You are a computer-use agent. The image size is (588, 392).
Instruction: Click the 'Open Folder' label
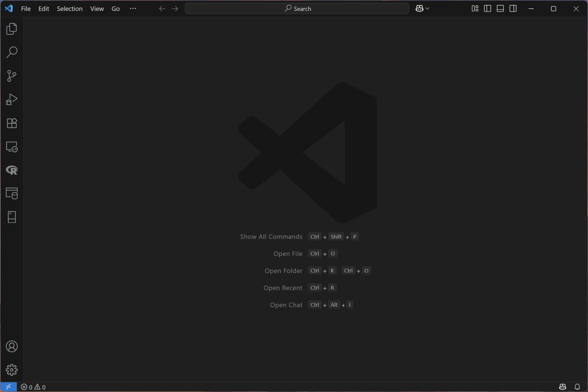coord(284,271)
